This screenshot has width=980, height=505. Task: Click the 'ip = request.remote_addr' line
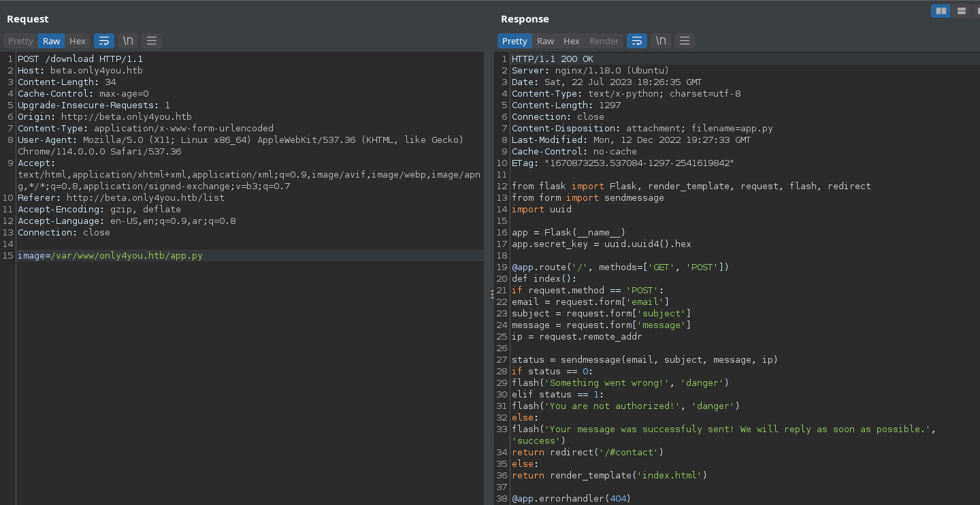(577, 337)
